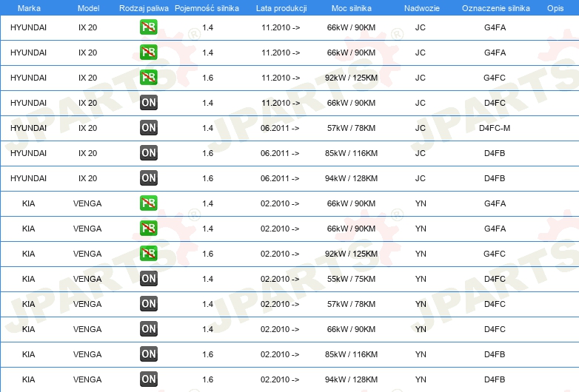
Task: Sort by Pojemność silnika header
Action: tap(207, 7)
